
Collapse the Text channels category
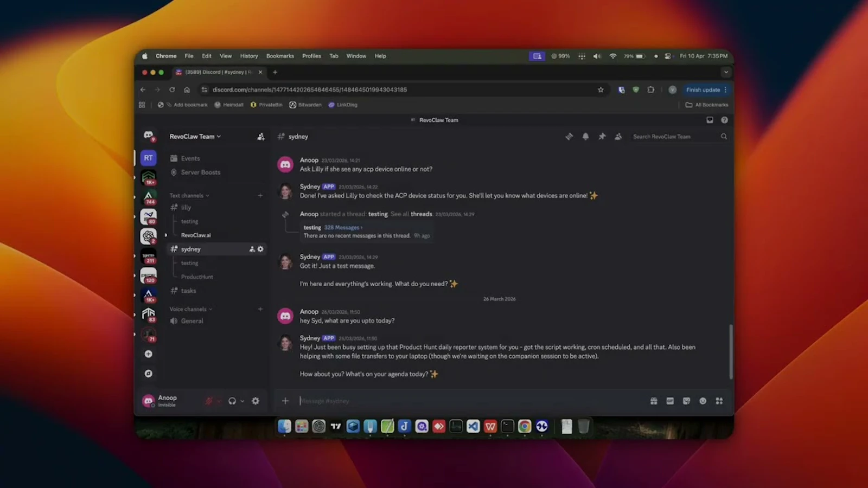tap(189, 196)
